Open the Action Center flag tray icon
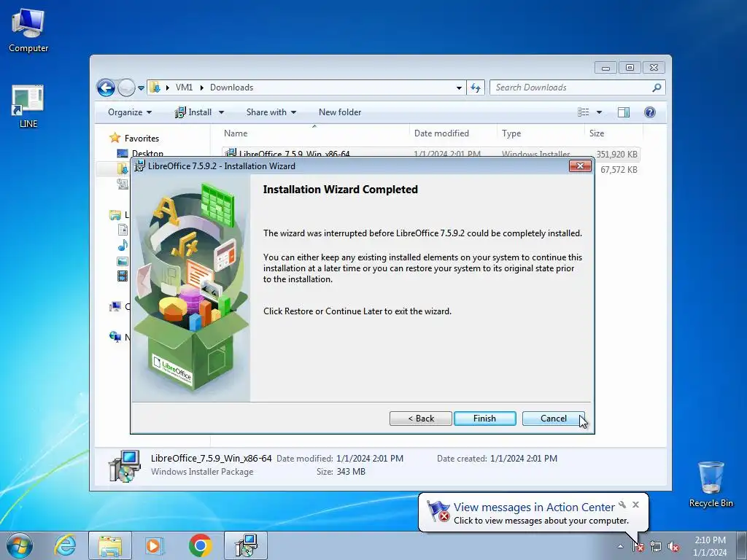Viewport: 747px width, 560px height. pos(638,547)
